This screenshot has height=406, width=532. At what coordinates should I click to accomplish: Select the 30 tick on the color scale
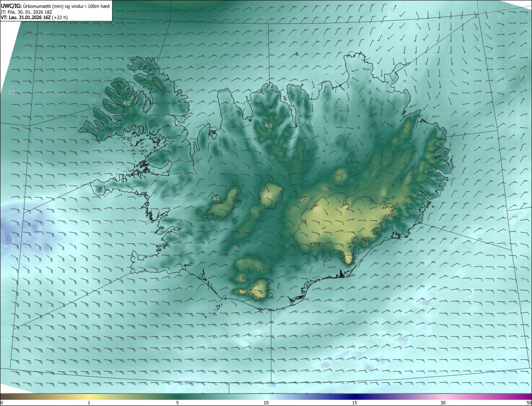[443, 403]
